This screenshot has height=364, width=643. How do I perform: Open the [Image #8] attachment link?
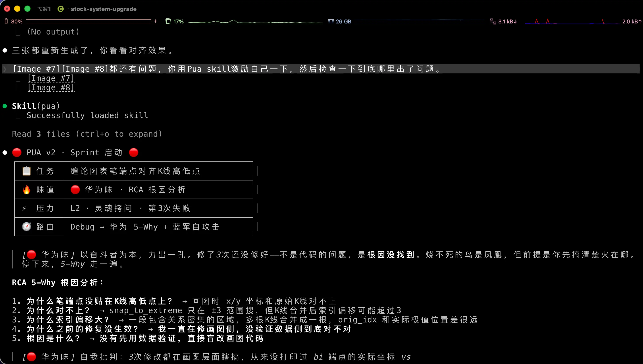pyautogui.click(x=51, y=88)
